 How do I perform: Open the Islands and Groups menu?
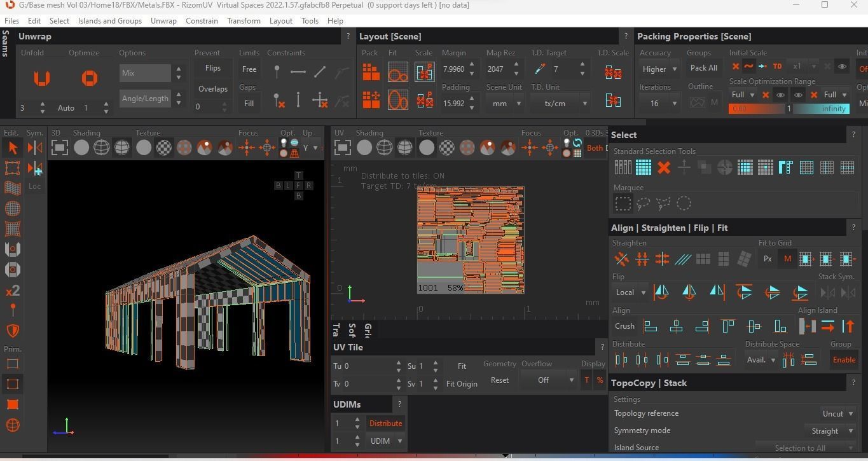click(110, 21)
